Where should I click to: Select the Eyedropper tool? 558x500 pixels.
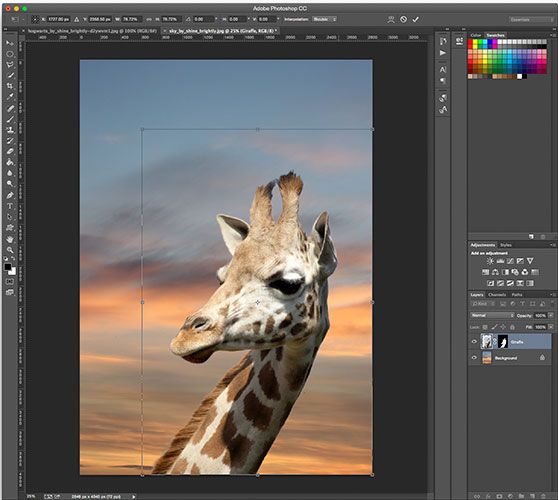(10, 97)
